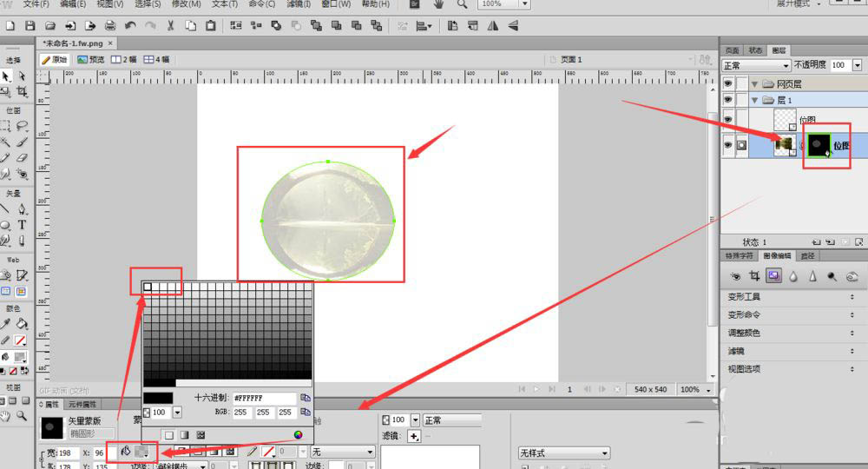Click the scissors Cut icon
This screenshot has height=469, width=868.
171,26
